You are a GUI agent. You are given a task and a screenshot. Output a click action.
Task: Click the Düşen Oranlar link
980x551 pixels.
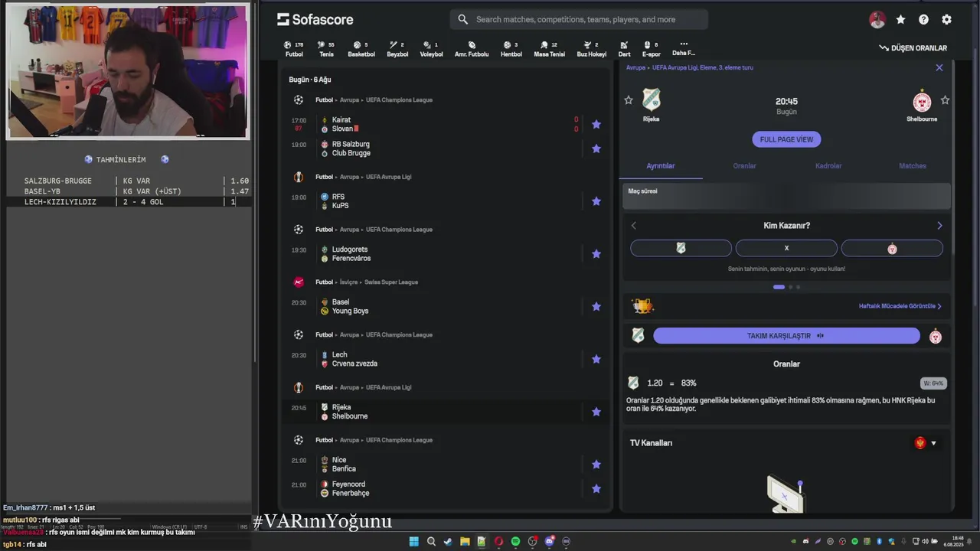[x=913, y=48]
